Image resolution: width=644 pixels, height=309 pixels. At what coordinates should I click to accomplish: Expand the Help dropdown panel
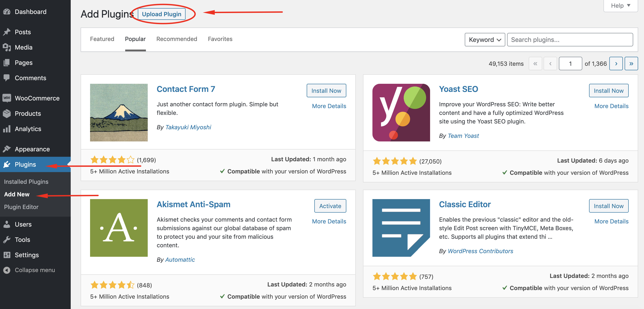coord(620,5)
